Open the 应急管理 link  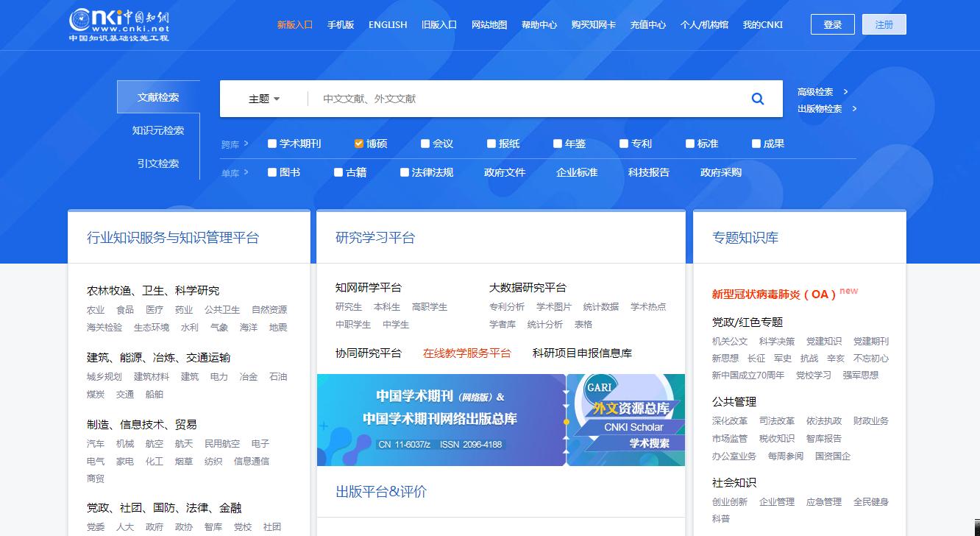click(x=824, y=502)
